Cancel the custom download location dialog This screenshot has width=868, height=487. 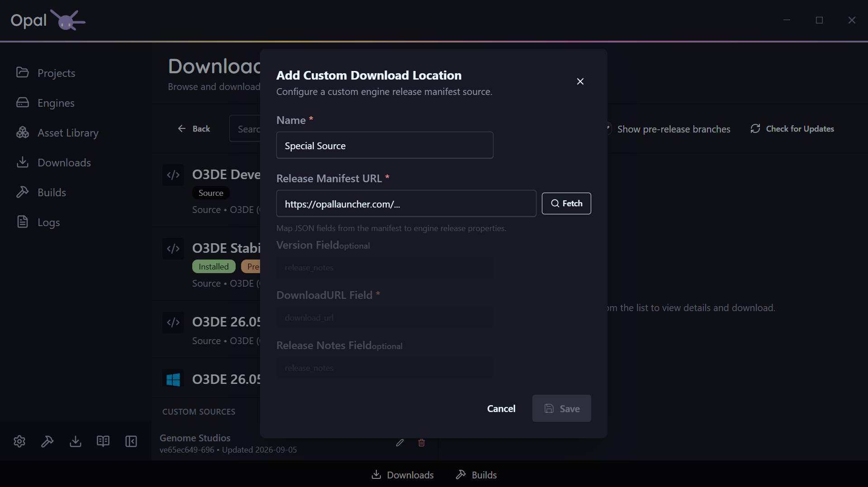[501, 408]
